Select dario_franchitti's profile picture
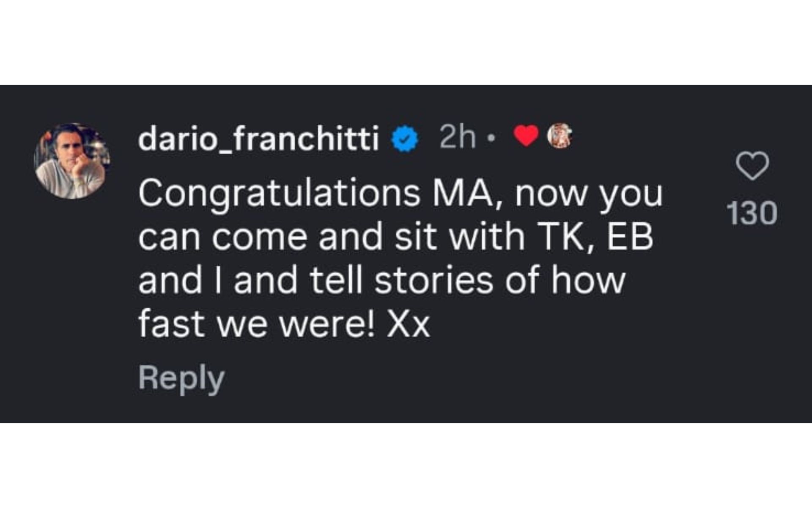Screen dimensions: 812x508 click(71, 159)
